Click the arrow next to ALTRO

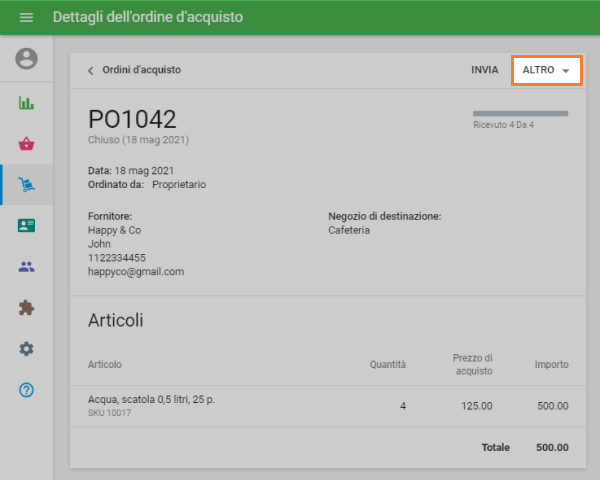pos(566,71)
